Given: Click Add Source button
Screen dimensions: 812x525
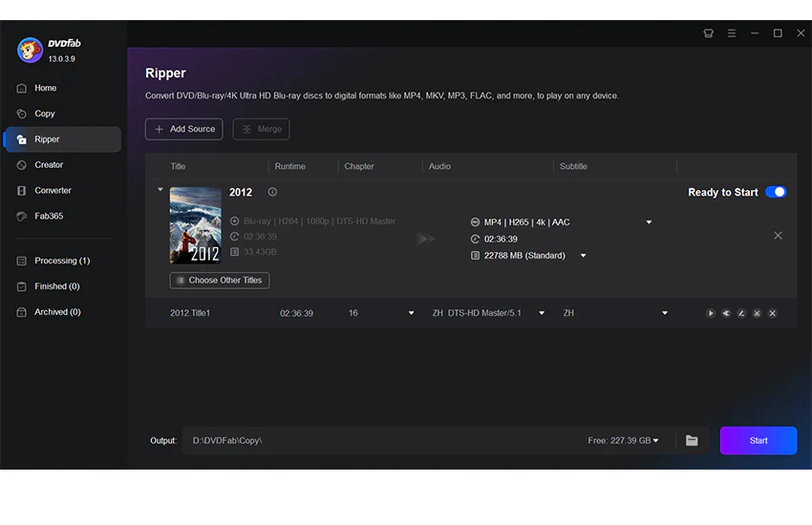Looking at the screenshot, I should (x=183, y=129).
